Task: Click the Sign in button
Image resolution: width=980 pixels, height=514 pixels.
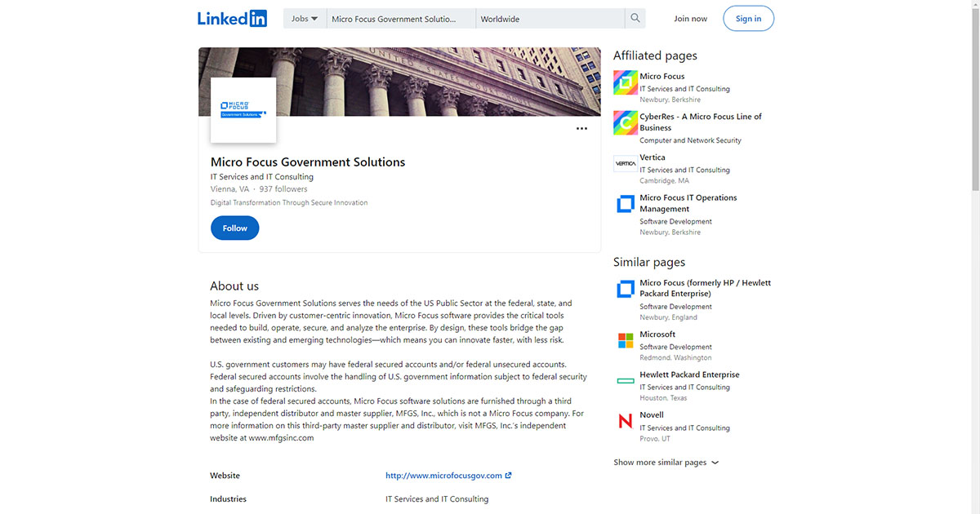Action: pyautogui.click(x=748, y=19)
